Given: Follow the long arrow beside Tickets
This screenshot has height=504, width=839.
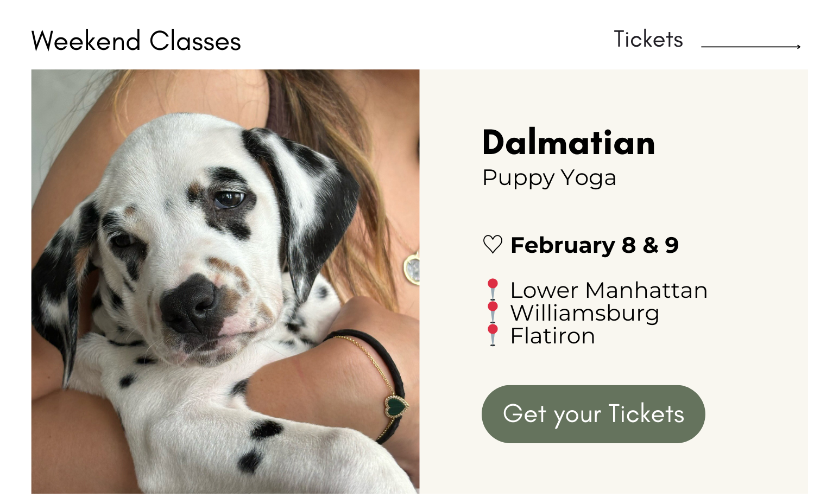Looking at the screenshot, I should pyautogui.click(x=751, y=47).
